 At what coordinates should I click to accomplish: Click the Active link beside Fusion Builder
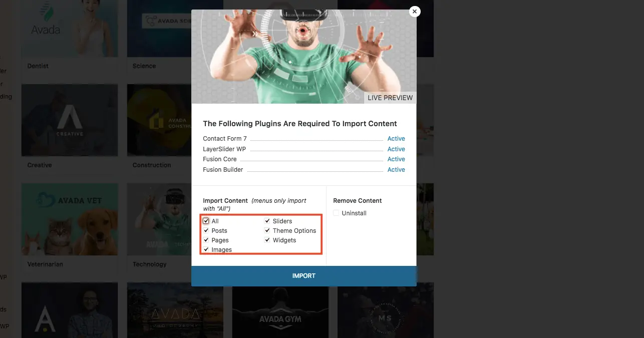(x=396, y=170)
